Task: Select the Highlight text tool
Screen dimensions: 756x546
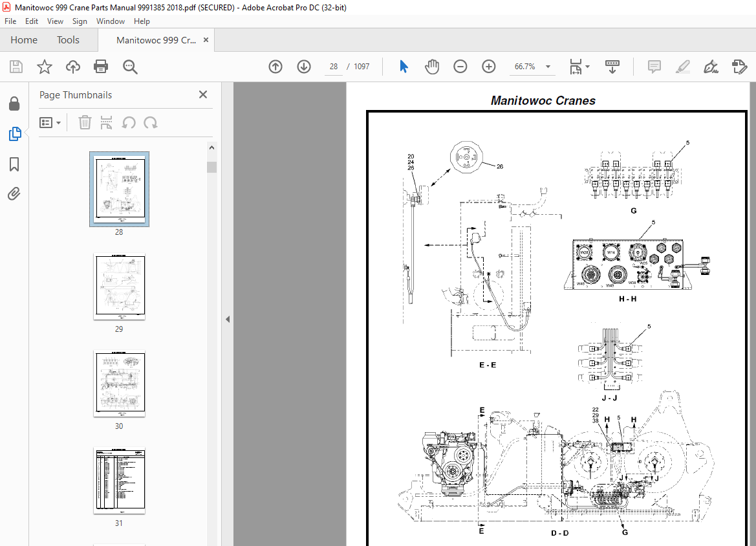Action: 683,67
